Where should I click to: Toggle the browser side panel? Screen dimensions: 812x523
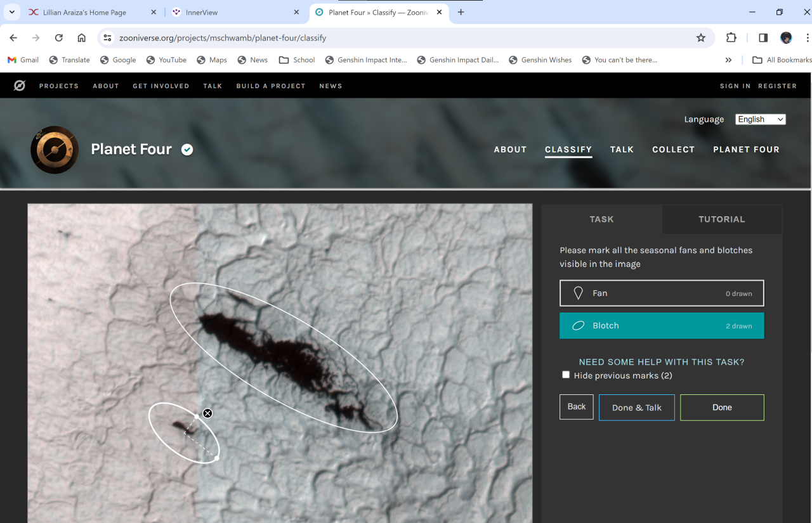click(763, 38)
